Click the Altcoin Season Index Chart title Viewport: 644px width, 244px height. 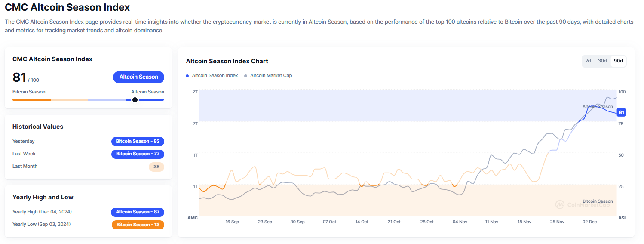tap(227, 62)
